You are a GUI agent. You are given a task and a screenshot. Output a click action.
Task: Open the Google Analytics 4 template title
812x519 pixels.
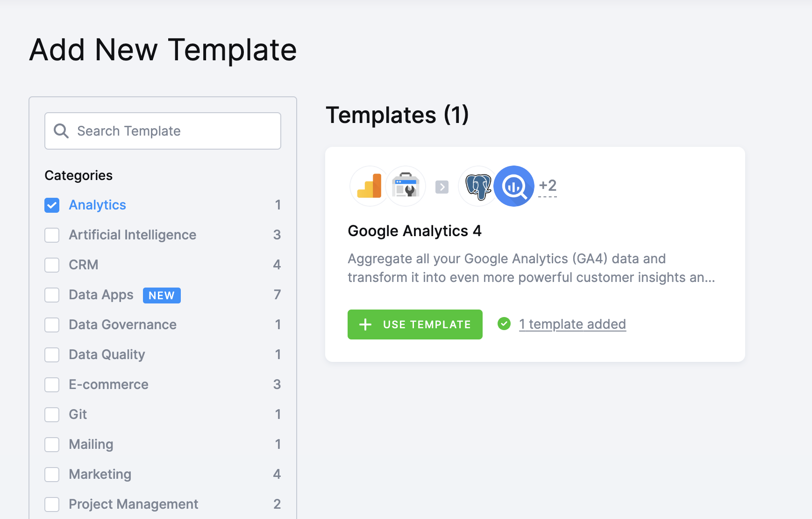click(x=414, y=231)
